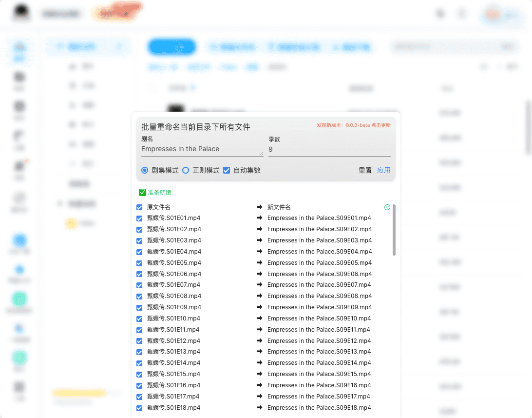The image size is (532, 418).
Task: Uncheck the checkbox for 甄嬛传.S01E03.mp4
Action: click(x=139, y=241)
